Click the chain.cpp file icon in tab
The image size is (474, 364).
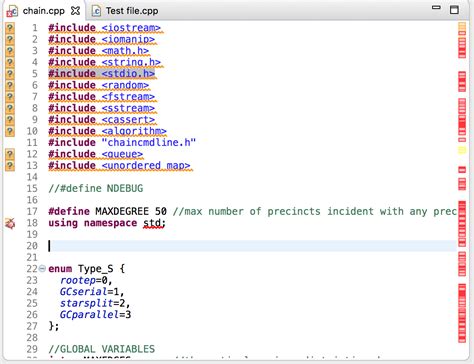point(12,12)
